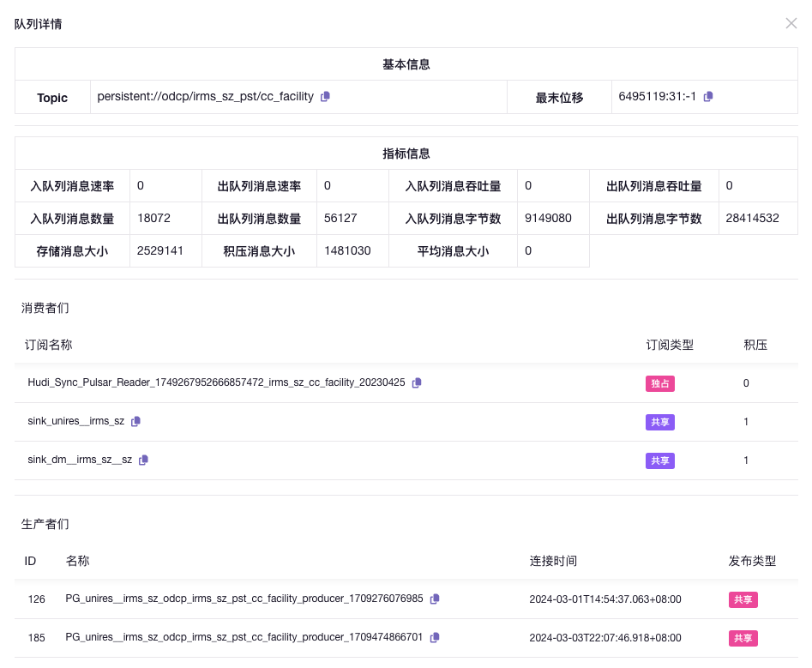Image resolution: width=812 pixels, height=668 pixels.
Task: Click the 共享 tag for sink_unires__irms_sz
Action: [659, 422]
